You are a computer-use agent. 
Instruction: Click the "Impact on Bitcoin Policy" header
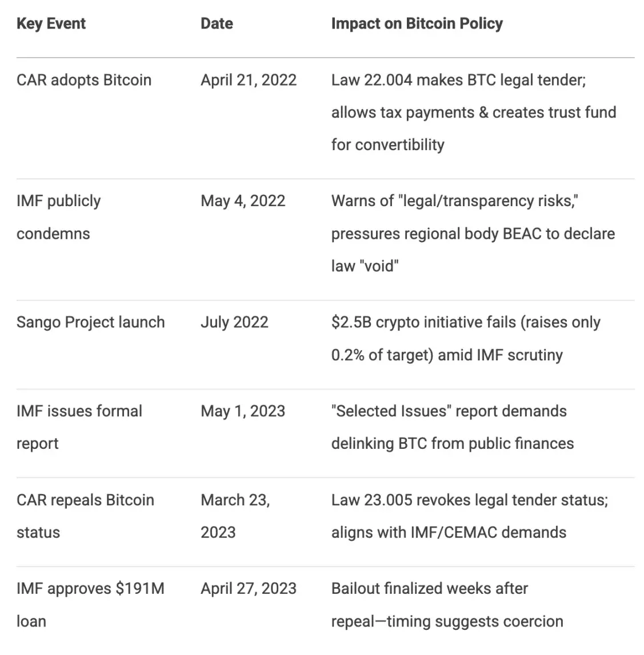coord(417,24)
